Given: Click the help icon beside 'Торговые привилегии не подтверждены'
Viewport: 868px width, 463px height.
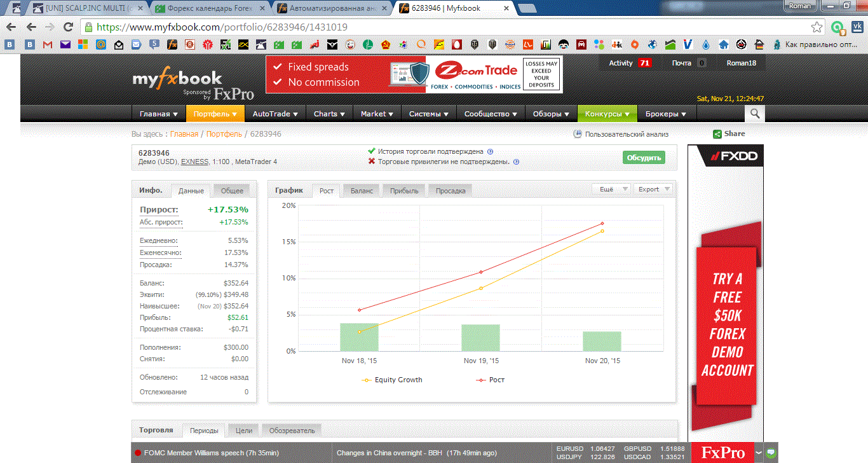Looking at the screenshot, I should click(516, 162).
